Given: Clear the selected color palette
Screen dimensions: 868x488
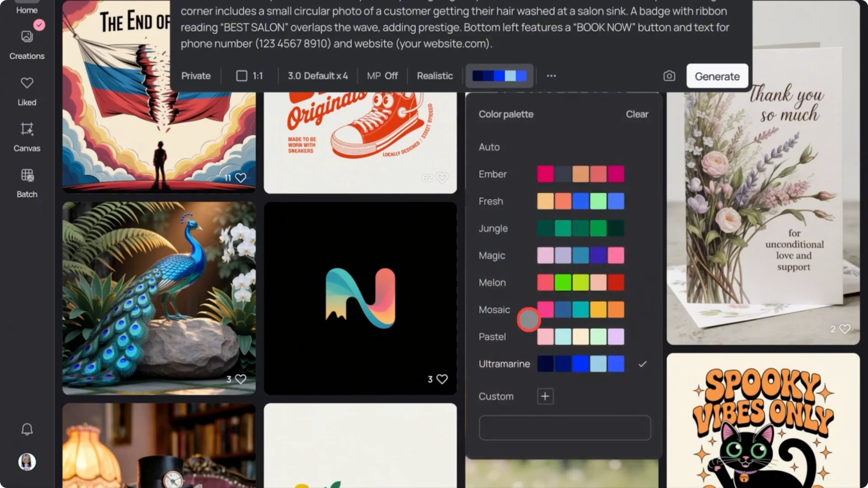Looking at the screenshot, I should click(637, 114).
